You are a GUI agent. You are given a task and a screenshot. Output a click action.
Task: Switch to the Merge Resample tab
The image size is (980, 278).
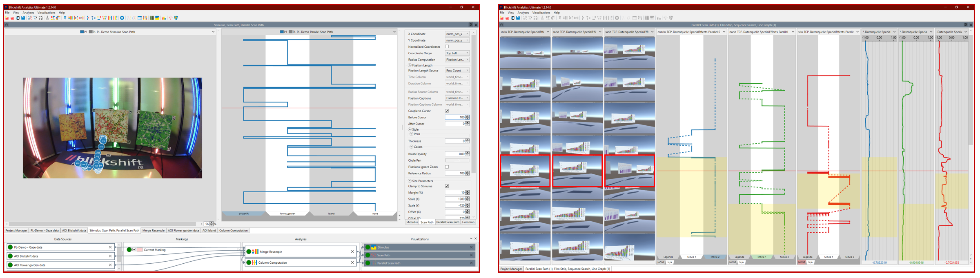[153, 230]
